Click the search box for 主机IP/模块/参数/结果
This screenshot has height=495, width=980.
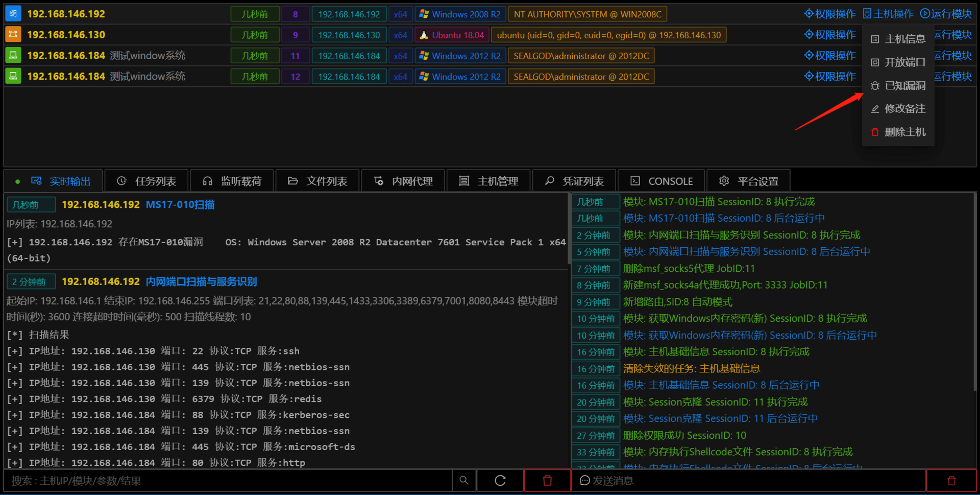click(228, 481)
